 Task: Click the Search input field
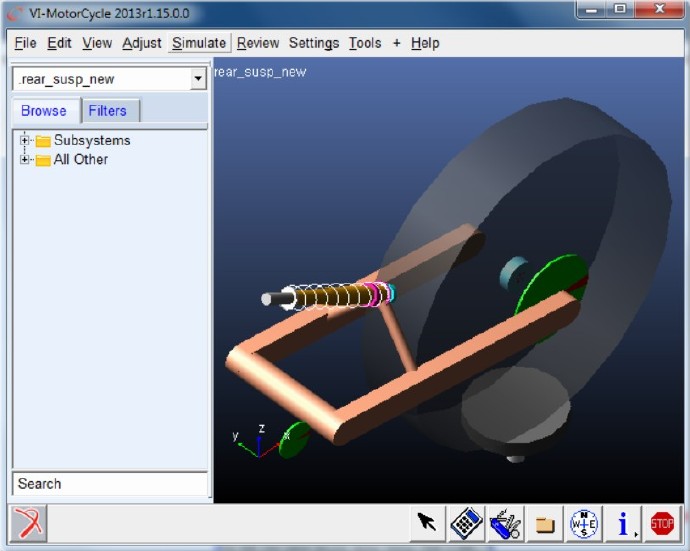coord(110,484)
